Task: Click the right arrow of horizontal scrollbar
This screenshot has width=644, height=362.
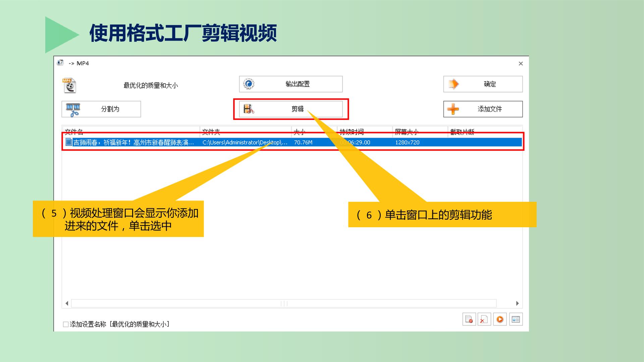Action: tap(517, 303)
